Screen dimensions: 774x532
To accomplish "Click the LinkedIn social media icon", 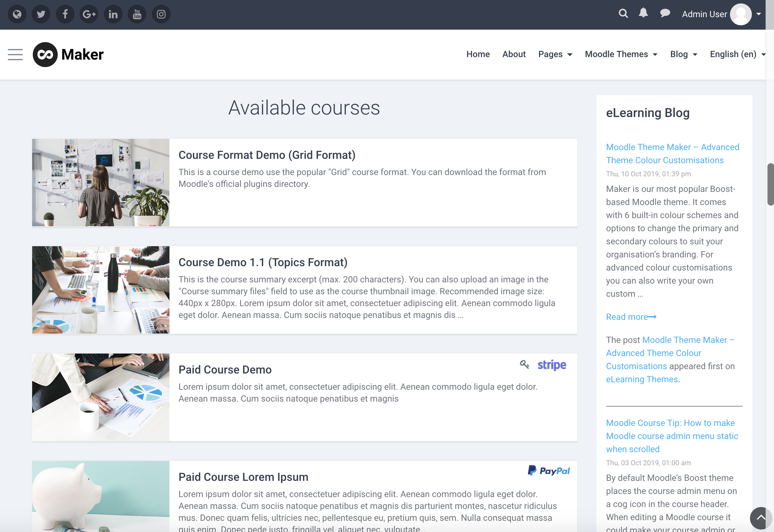I will [x=112, y=13].
